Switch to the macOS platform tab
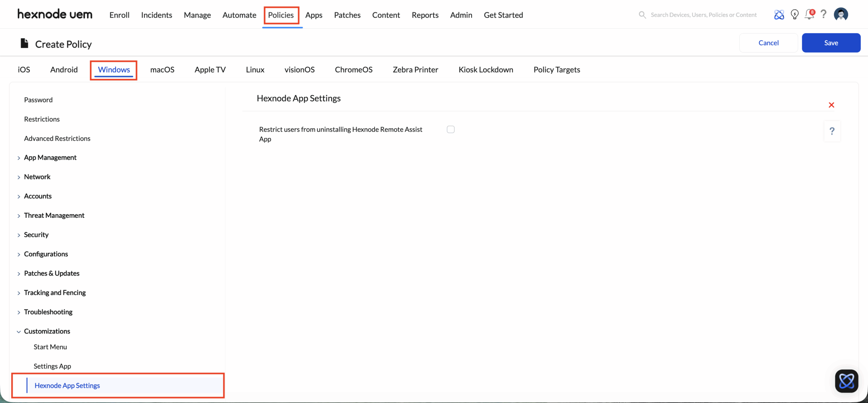This screenshot has width=868, height=403. (162, 70)
